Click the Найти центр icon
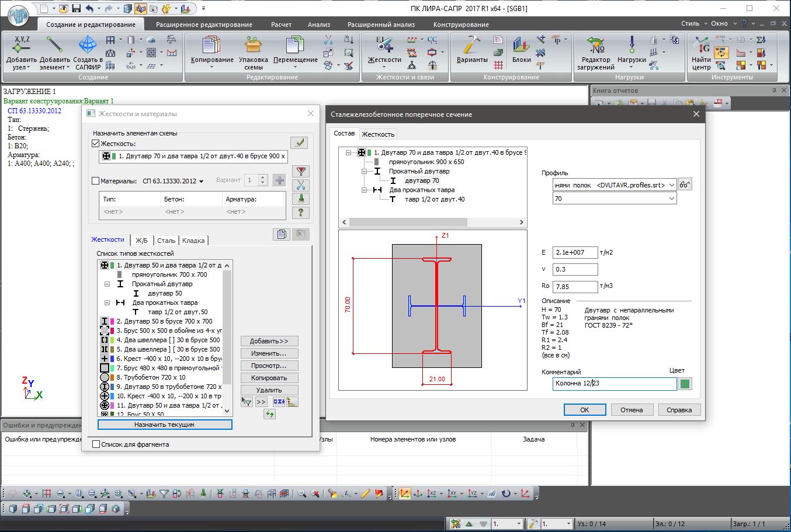Image resolution: width=791 pixels, height=532 pixels. point(701,45)
